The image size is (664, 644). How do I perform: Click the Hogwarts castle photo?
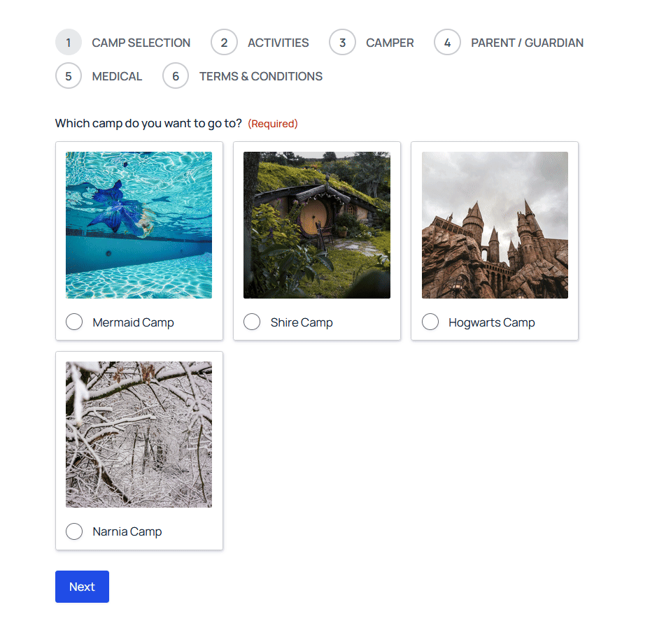coord(495,225)
